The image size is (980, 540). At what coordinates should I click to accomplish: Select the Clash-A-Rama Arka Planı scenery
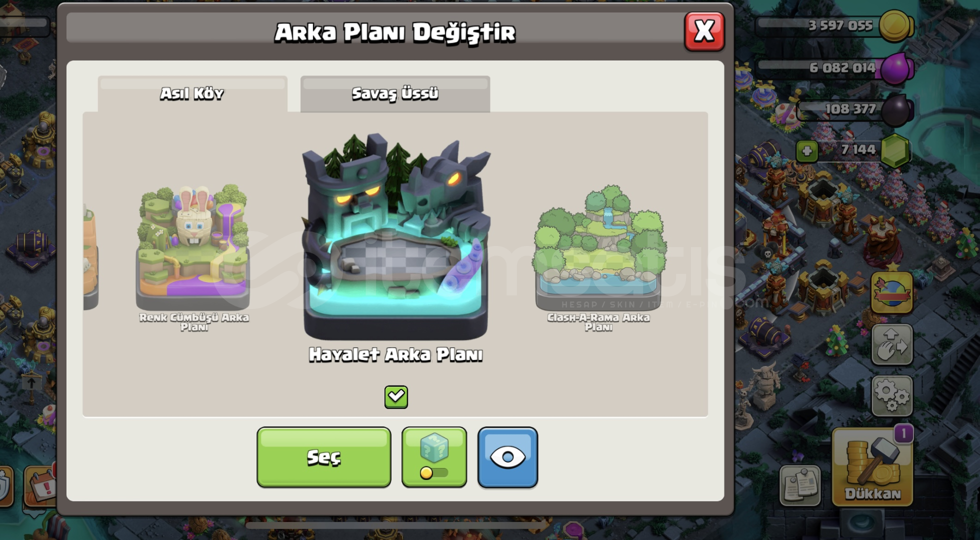pyautogui.click(x=598, y=257)
